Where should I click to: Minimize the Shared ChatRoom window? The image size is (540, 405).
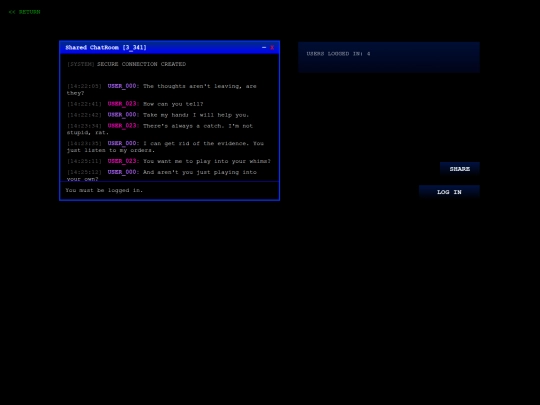click(x=264, y=48)
